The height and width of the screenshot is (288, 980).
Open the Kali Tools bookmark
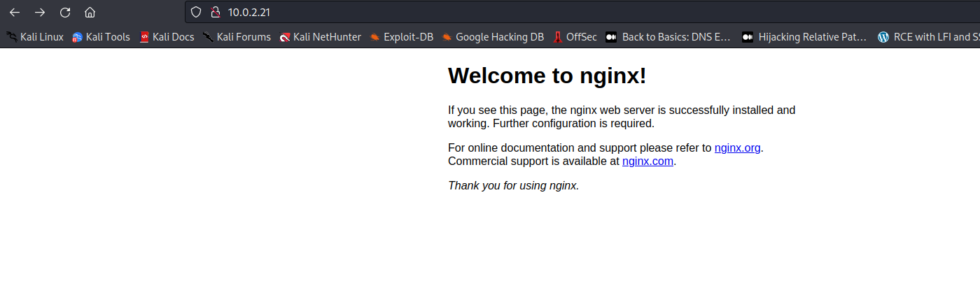click(x=101, y=37)
